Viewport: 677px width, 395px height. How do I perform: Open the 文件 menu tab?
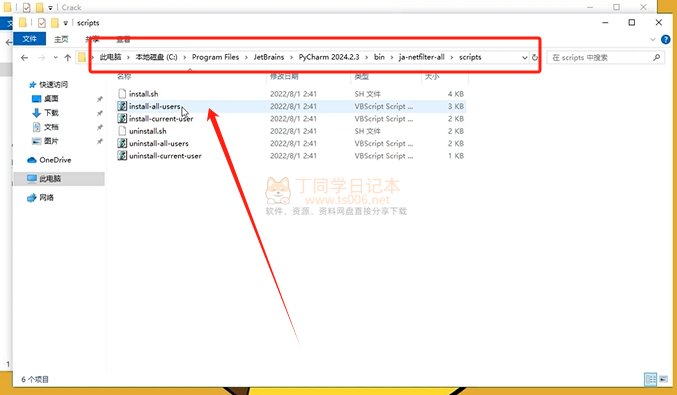[29, 39]
